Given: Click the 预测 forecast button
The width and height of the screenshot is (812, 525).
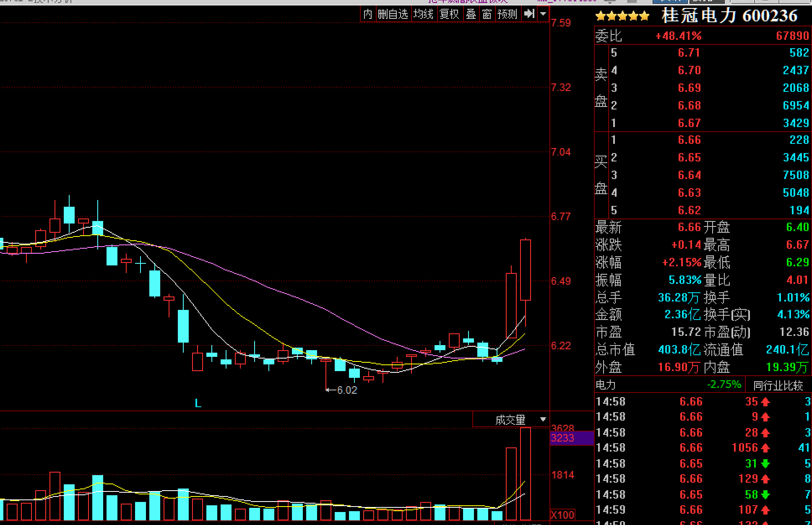Looking at the screenshot, I should click(507, 14).
